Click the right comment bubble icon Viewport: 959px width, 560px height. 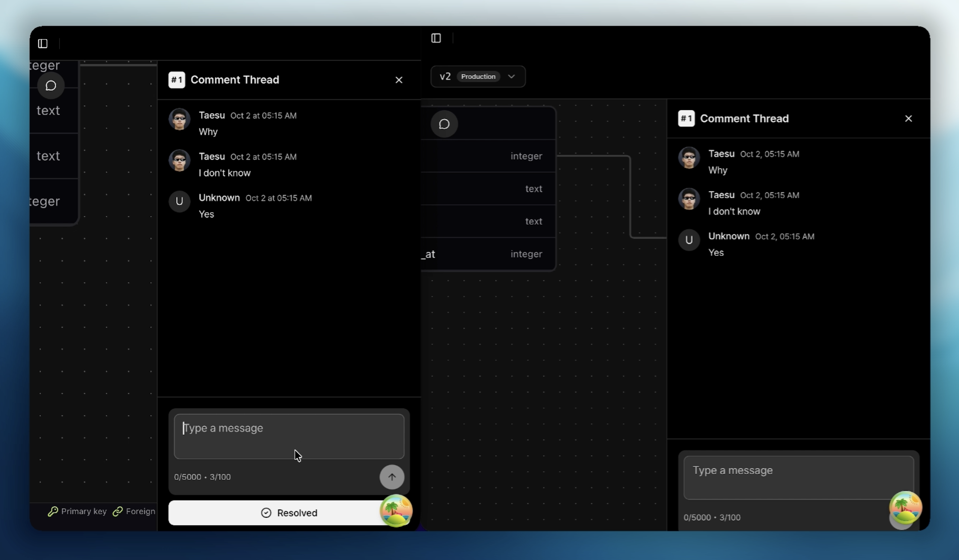tap(444, 124)
